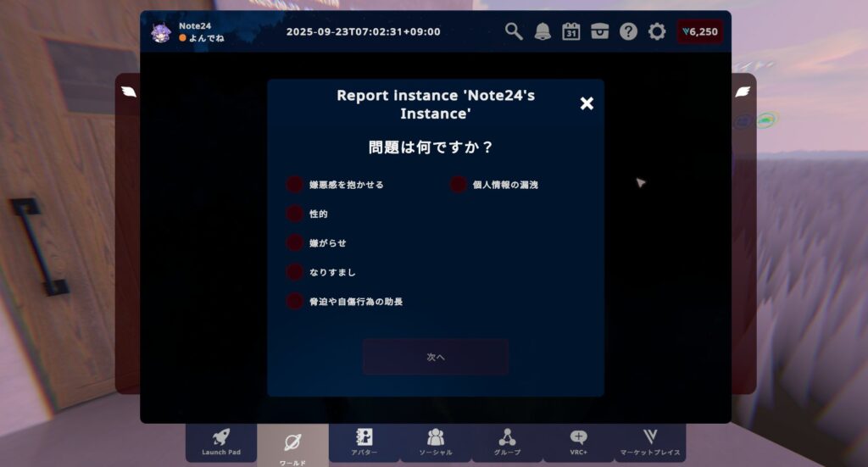Click the orange status dot by よんでね
Viewport: 868px width, 467px height.
(182, 38)
